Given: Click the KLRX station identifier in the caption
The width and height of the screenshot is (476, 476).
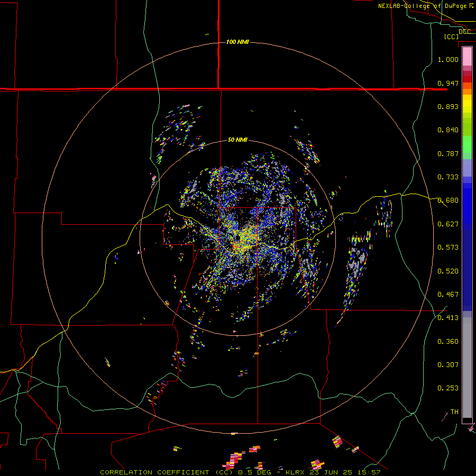Looking at the screenshot, I should (296, 472).
